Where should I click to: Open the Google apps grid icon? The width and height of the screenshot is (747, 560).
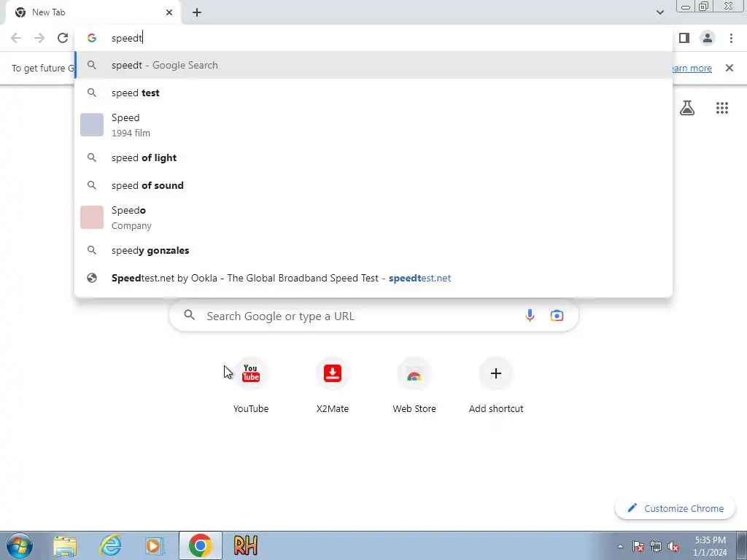coord(721,108)
